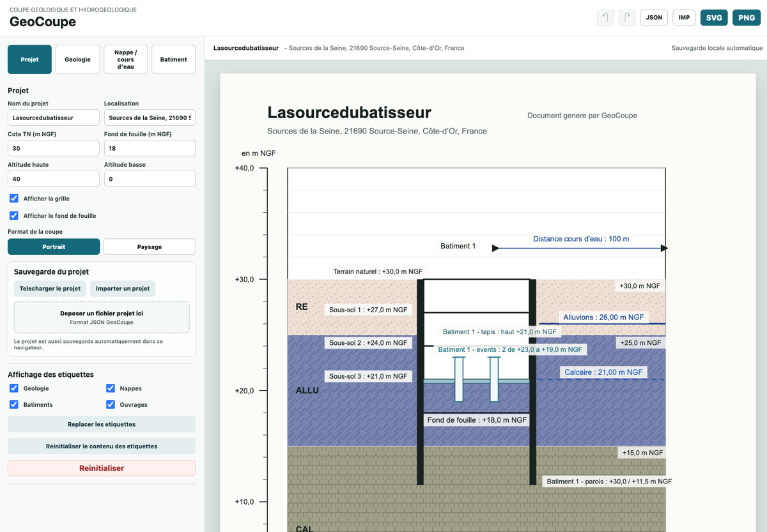Click the project file drop zone
This screenshot has width=767, height=532.
tap(102, 317)
